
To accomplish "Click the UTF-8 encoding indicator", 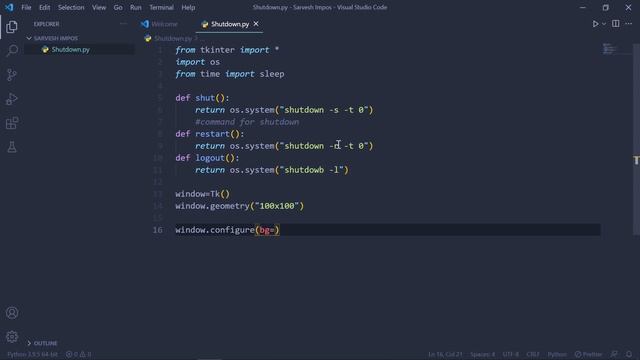I will pyautogui.click(x=511, y=354).
